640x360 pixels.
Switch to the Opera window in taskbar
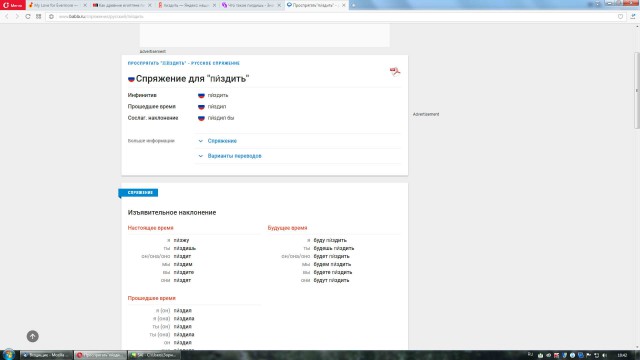pyautogui.click(x=100, y=355)
